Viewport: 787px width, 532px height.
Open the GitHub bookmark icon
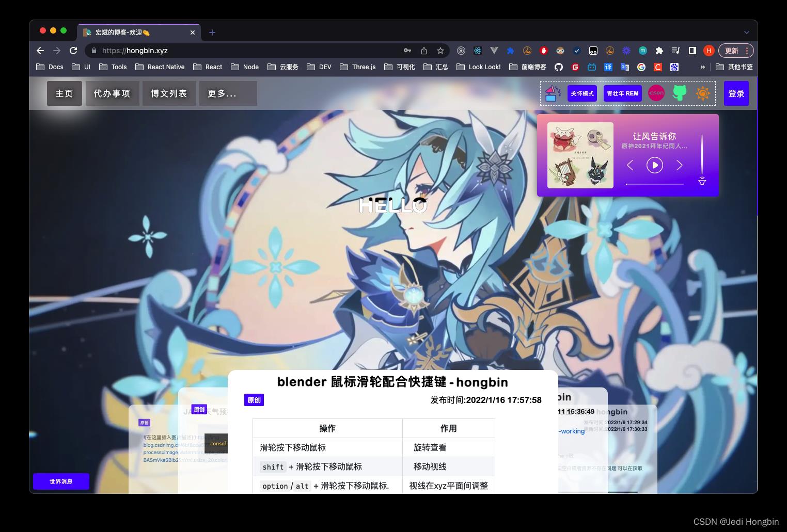[x=559, y=67]
